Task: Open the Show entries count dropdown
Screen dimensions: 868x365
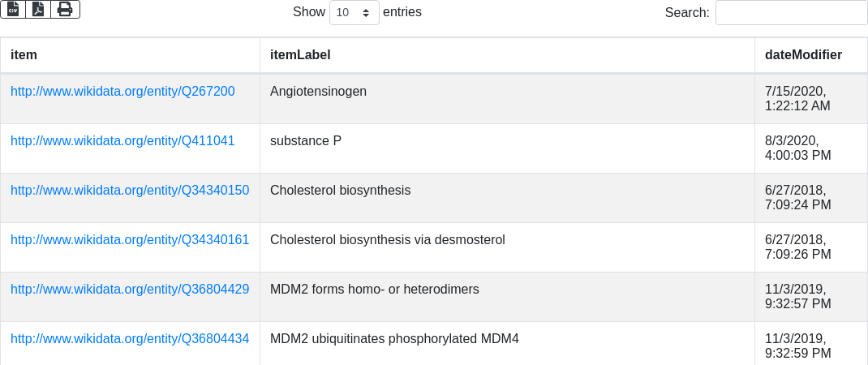Action: coord(355,12)
